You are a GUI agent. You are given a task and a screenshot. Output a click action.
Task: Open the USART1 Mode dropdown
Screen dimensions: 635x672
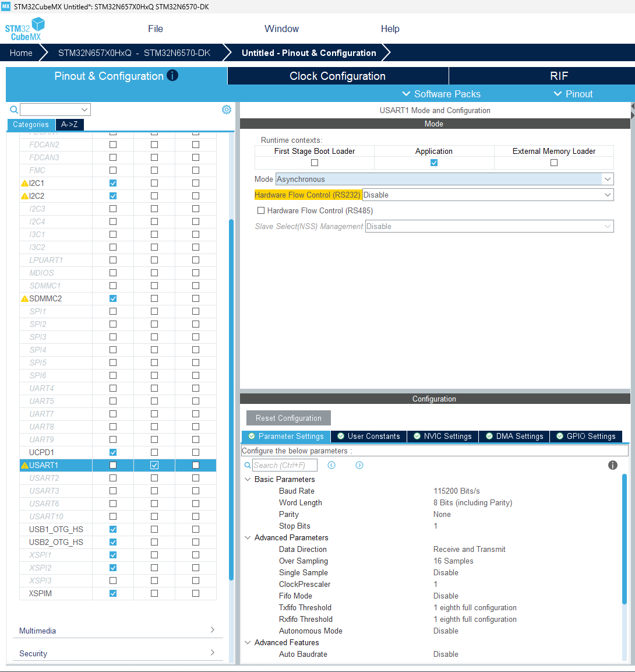click(444, 179)
